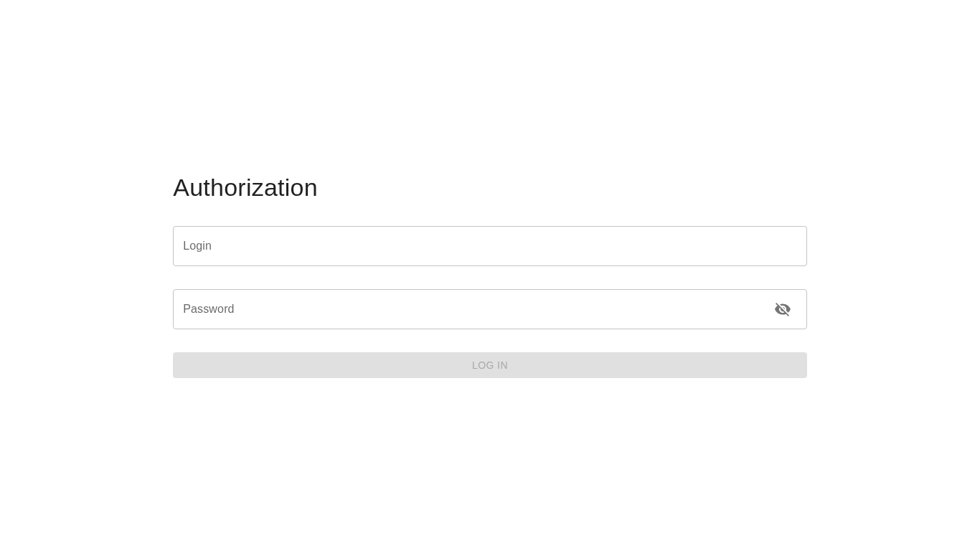Click the word "Authorization" title

click(x=245, y=188)
